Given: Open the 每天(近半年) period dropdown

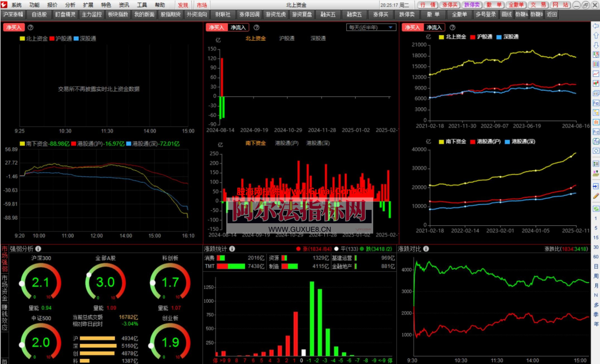Looking at the screenshot, I should point(371,27).
